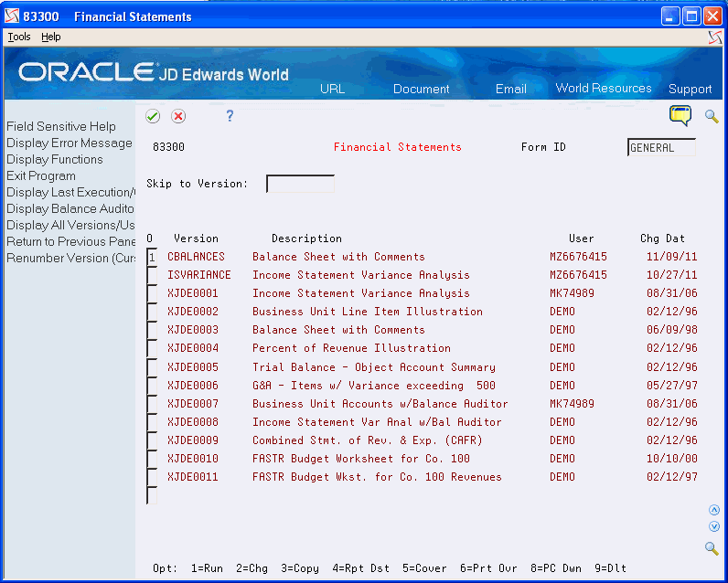Click the Skip to Version input field

click(x=300, y=184)
